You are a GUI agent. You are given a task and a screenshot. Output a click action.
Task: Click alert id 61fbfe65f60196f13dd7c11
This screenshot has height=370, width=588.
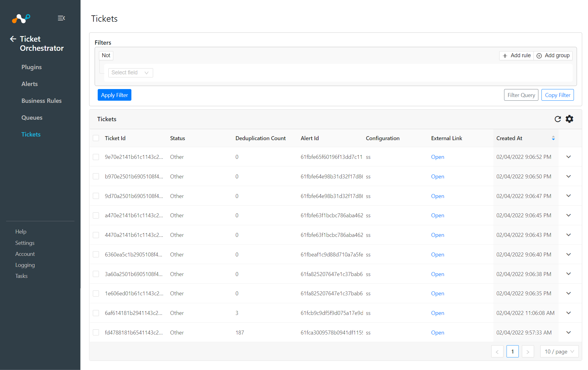[x=332, y=157]
